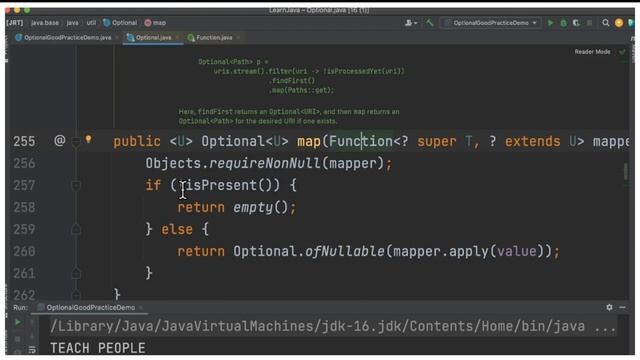Click the 'empty()' call on line 258
The image size is (640, 360).
[x=261, y=207]
